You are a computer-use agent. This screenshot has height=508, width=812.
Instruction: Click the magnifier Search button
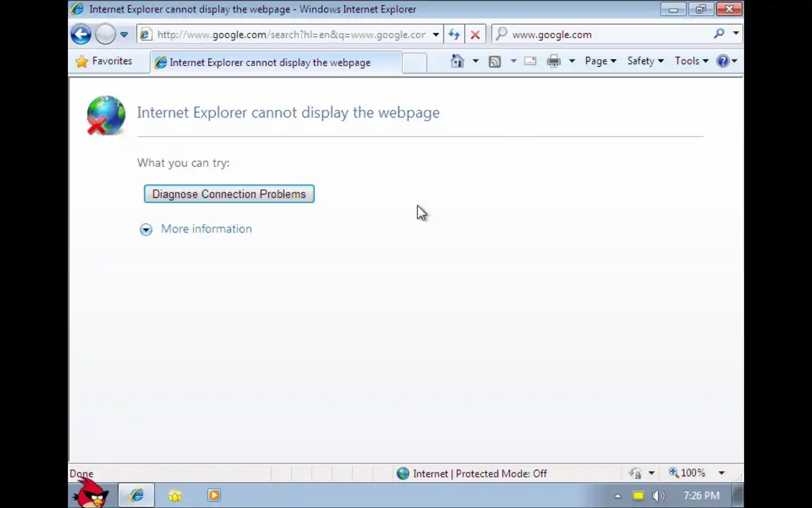pyautogui.click(x=719, y=34)
